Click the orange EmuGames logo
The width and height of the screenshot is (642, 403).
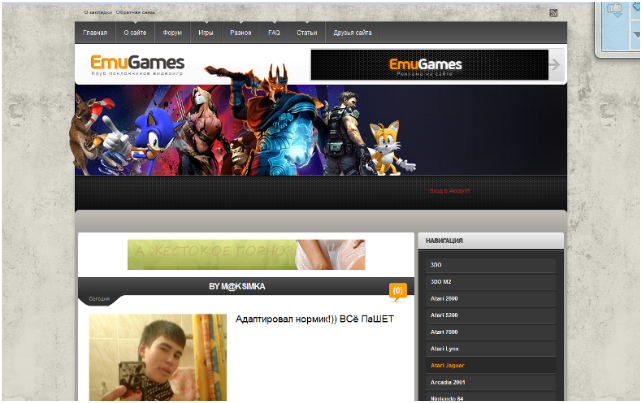click(137, 65)
